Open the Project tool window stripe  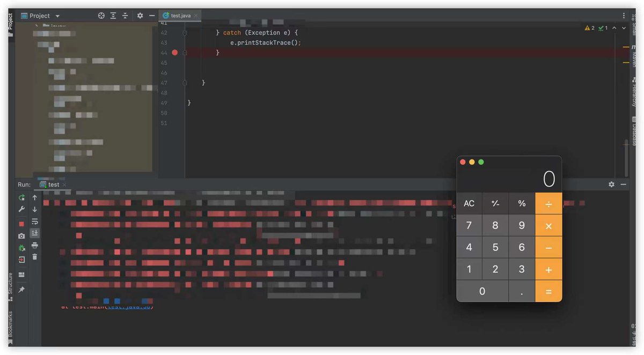click(x=10, y=24)
